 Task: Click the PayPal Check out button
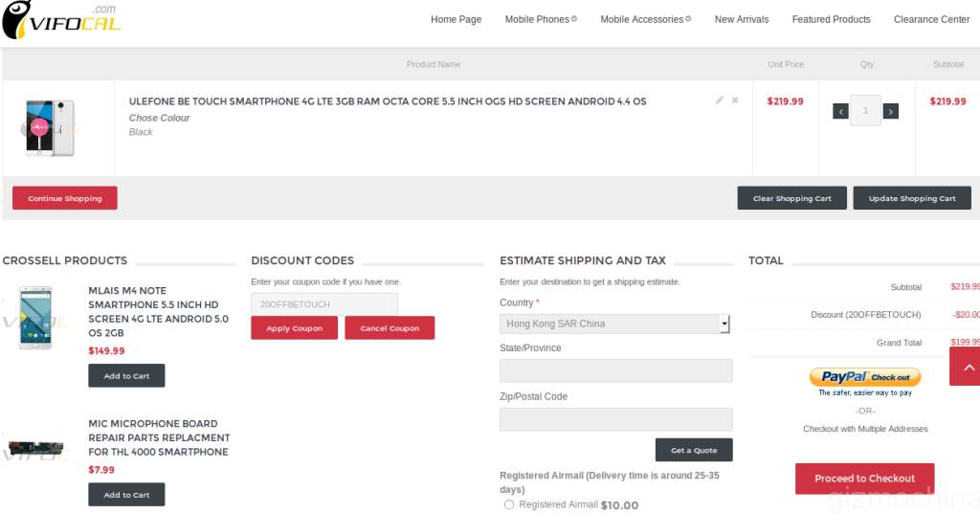pyautogui.click(x=865, y=377)
